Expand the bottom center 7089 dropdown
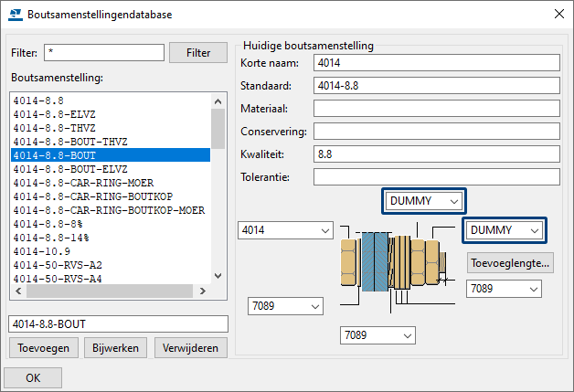 (377, 335)
